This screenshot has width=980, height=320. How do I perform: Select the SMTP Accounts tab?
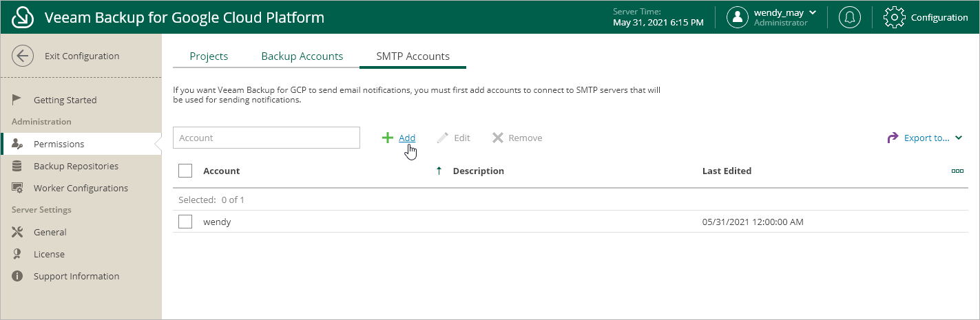[413, 56]
